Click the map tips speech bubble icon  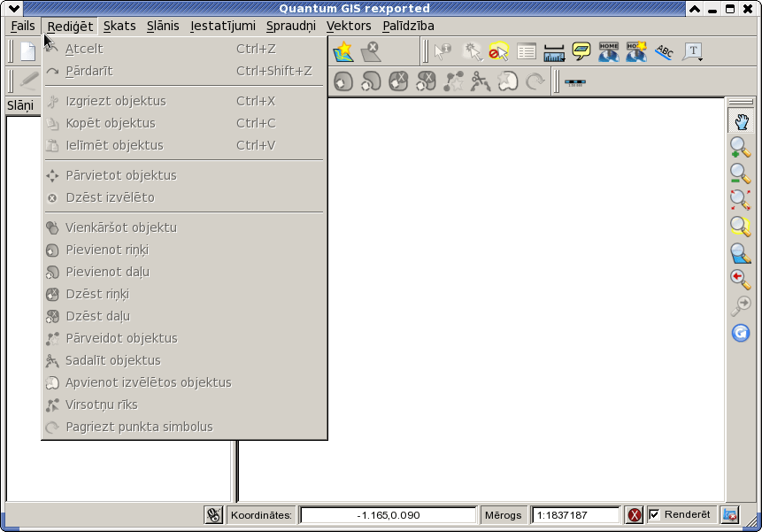click(581, 51)
